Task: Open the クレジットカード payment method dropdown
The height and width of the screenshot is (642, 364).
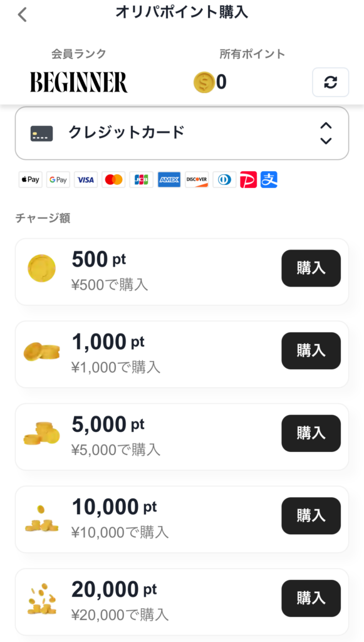Action: [182, 134]
